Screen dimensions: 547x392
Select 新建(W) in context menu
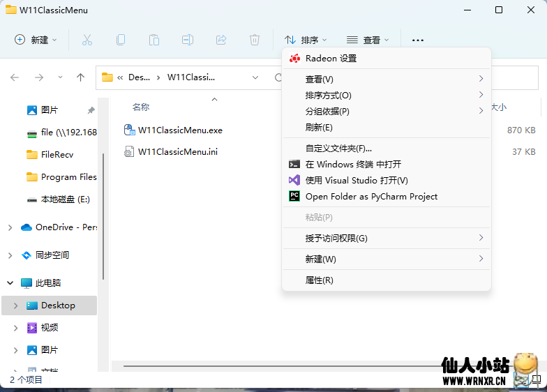387,259
